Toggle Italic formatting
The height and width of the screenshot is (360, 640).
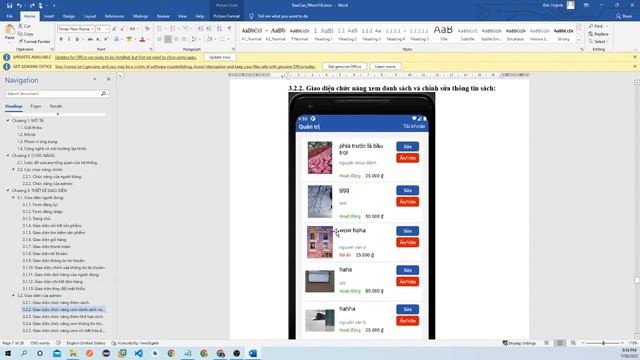click(x=69, y=39)
